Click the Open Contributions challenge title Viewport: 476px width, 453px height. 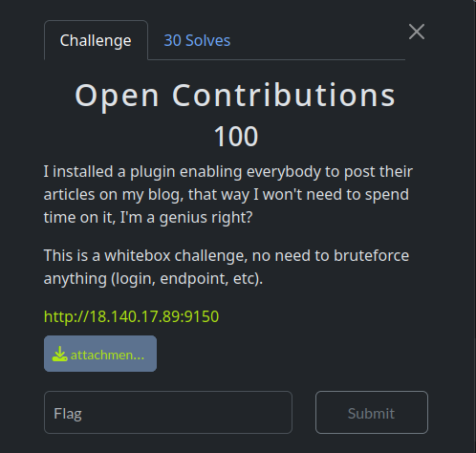235,96
